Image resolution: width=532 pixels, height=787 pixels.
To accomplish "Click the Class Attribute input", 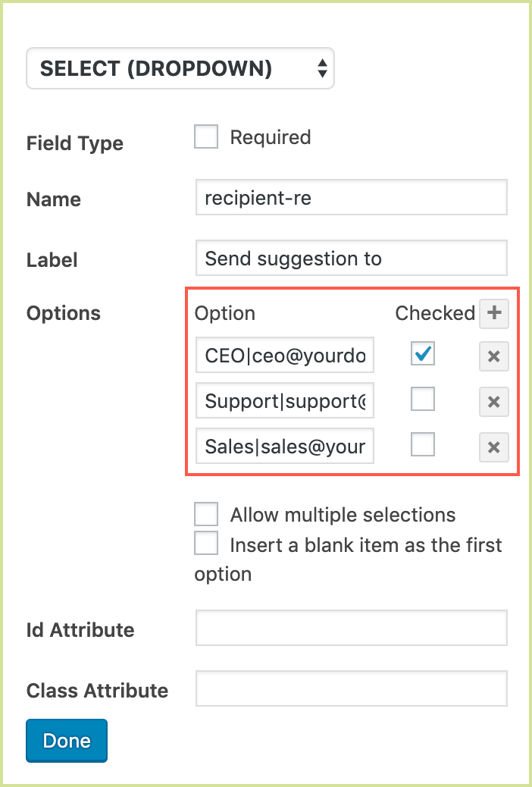I will pos(351,689).
